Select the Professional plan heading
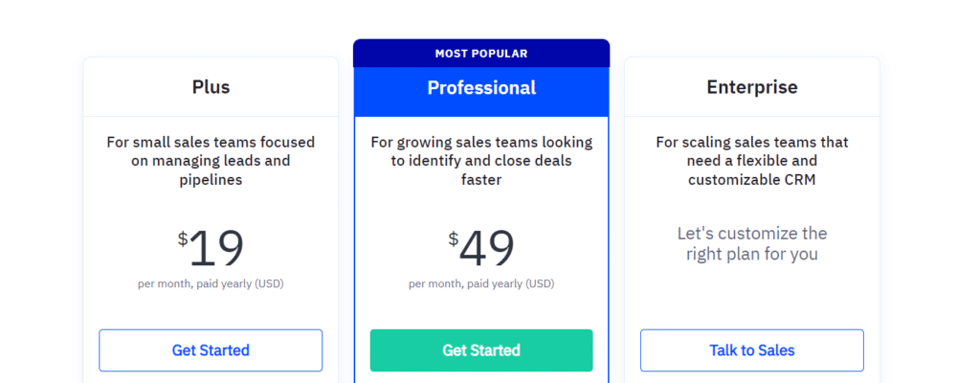 tap(481, 88)
